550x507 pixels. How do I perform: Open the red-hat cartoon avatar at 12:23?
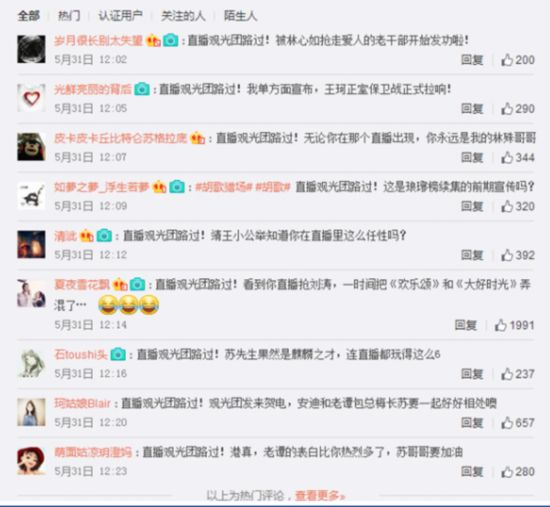[31, 461]
